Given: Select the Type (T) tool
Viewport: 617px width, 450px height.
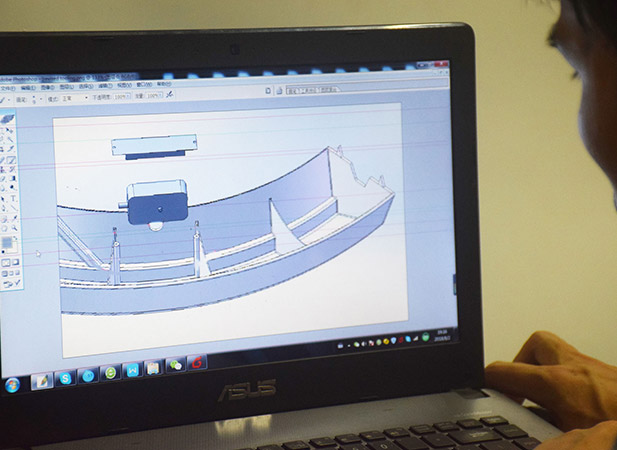Looking at the screenshot, I should [13, 198].
